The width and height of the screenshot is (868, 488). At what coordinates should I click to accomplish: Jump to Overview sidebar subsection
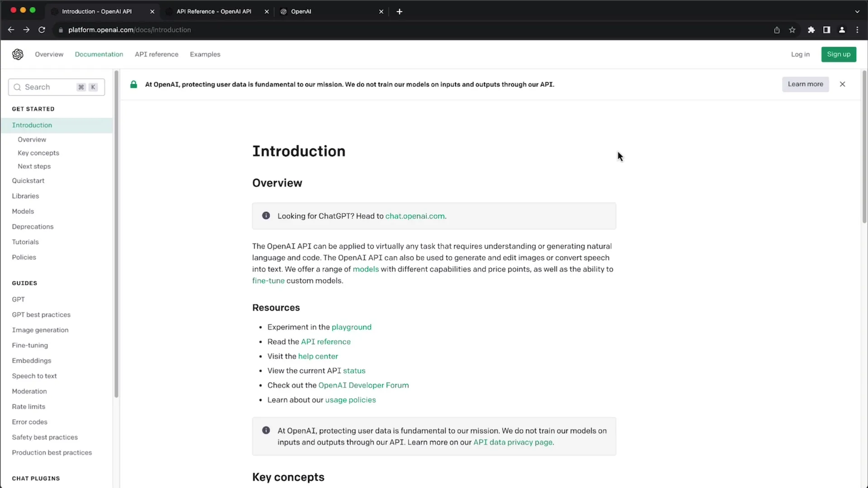32,139
